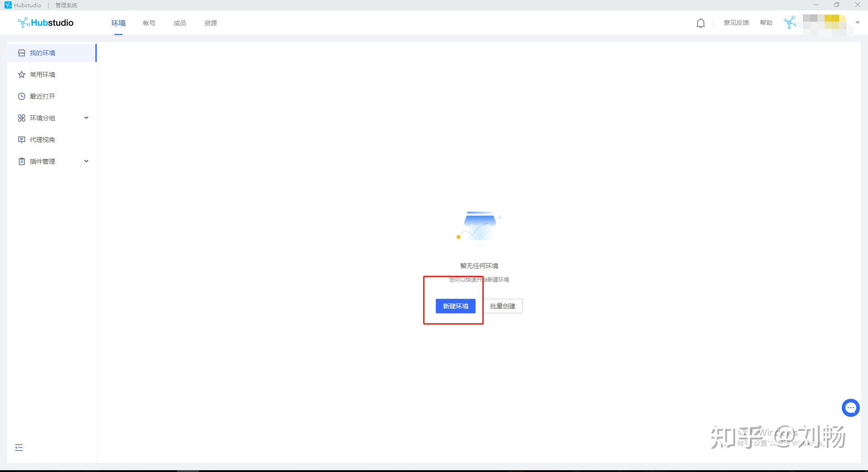
Task: Switch to the 帐号 tab
Action: pos(149,23)
